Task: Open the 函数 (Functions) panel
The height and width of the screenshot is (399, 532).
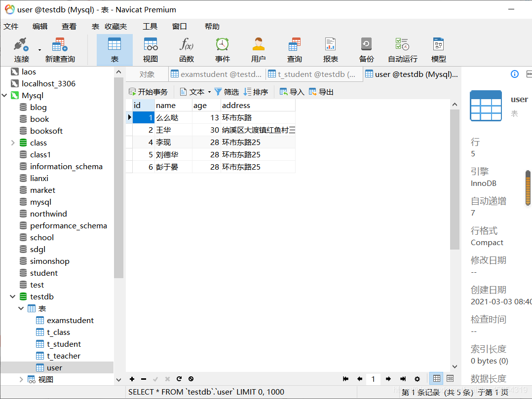Action: pyautogui.click(x=186, y=49)
